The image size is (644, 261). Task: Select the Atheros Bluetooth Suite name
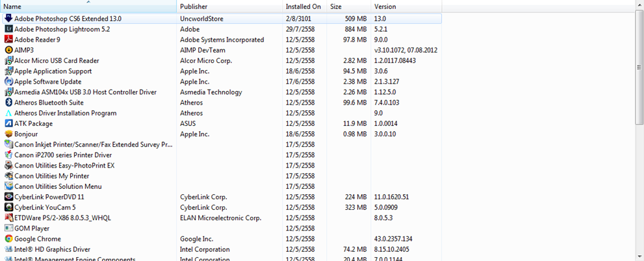tap(49, 103)
